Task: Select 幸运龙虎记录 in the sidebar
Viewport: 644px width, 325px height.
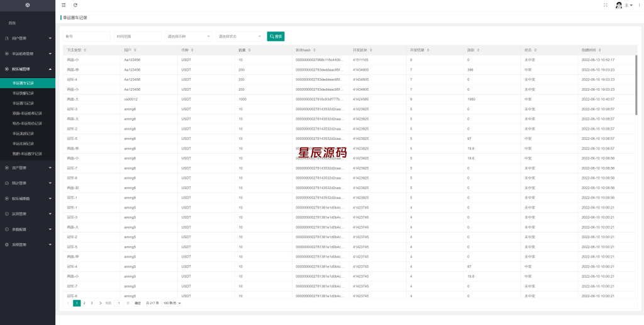Action: (28, 134)
